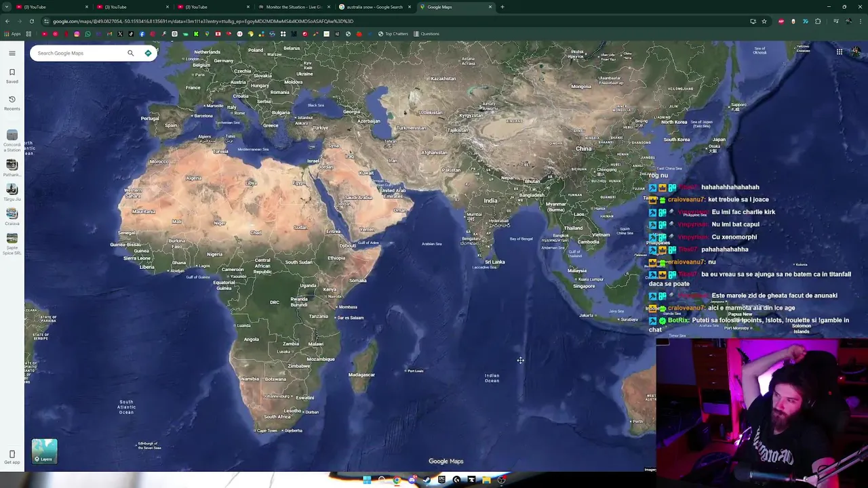
Task: Bookmark this page with star icon
Action: 764,21
